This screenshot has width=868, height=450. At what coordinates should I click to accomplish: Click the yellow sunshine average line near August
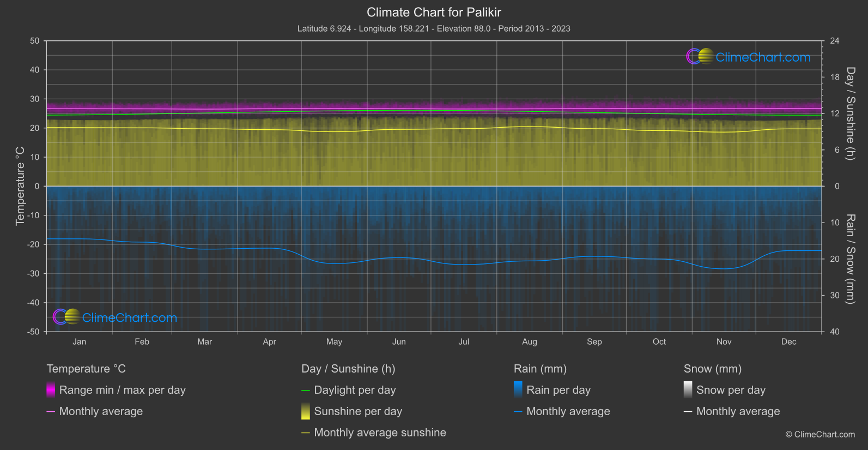pos(530,127)
